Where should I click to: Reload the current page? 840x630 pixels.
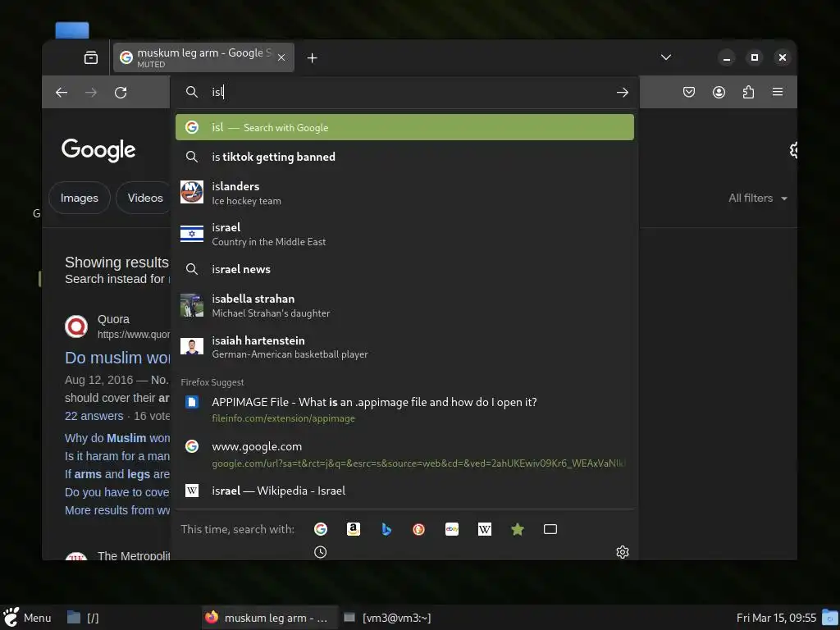121,92
